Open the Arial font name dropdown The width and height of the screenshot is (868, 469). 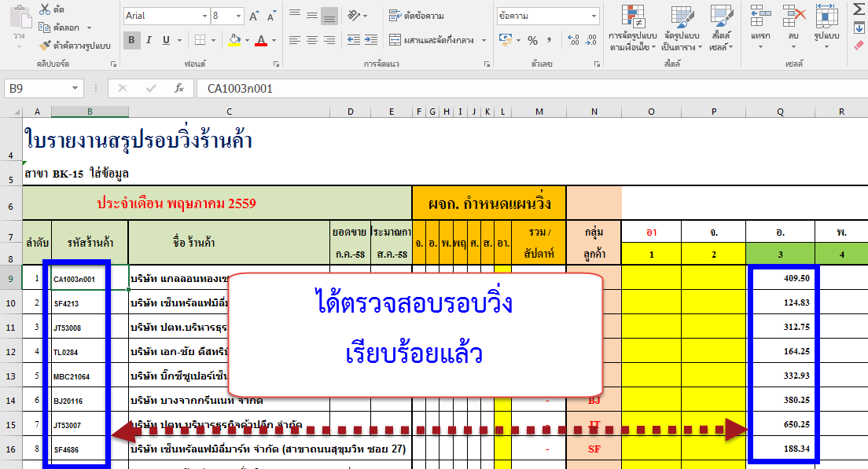[x=203, y=16]
